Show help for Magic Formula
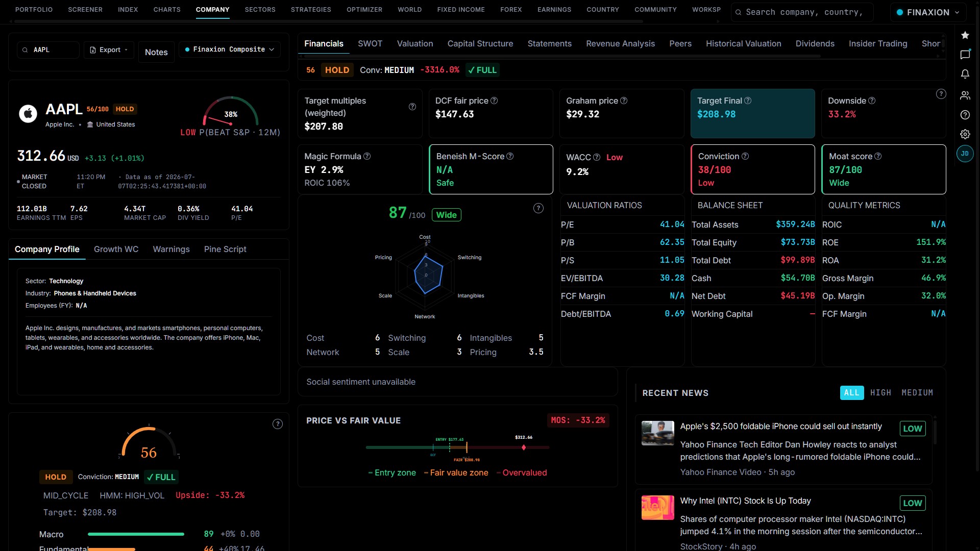Image resolution: width=980 pixels, height=551 pixels. coord(367,156)
